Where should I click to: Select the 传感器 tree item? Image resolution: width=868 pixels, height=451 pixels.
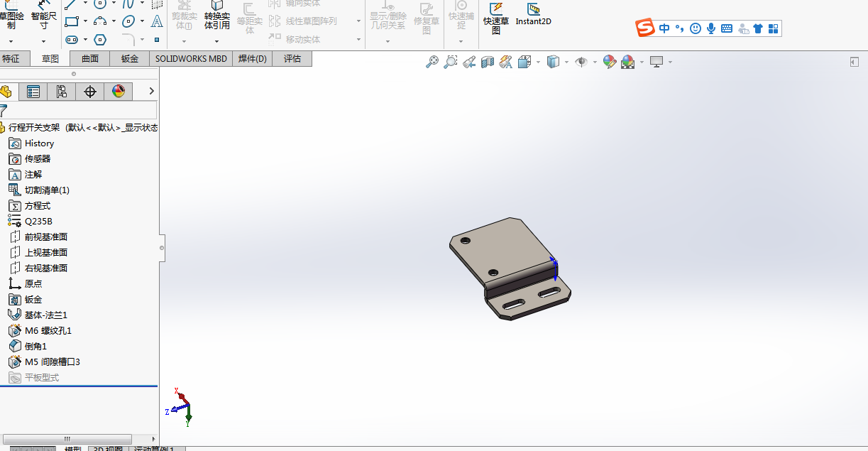coord(38,159)
